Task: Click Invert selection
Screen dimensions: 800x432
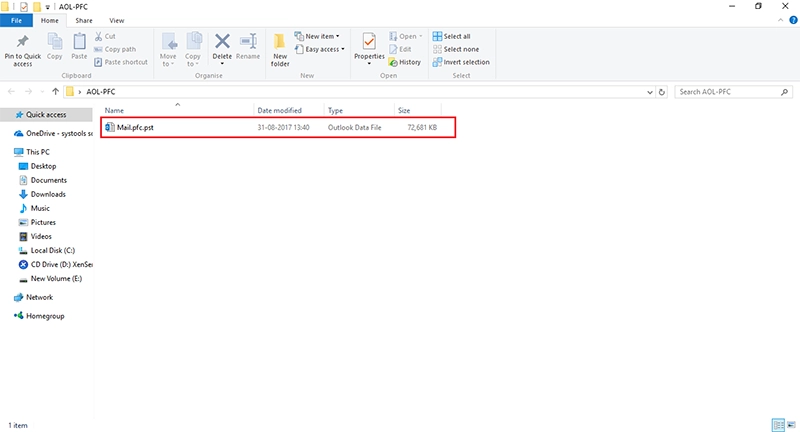Action: (461, 62)
